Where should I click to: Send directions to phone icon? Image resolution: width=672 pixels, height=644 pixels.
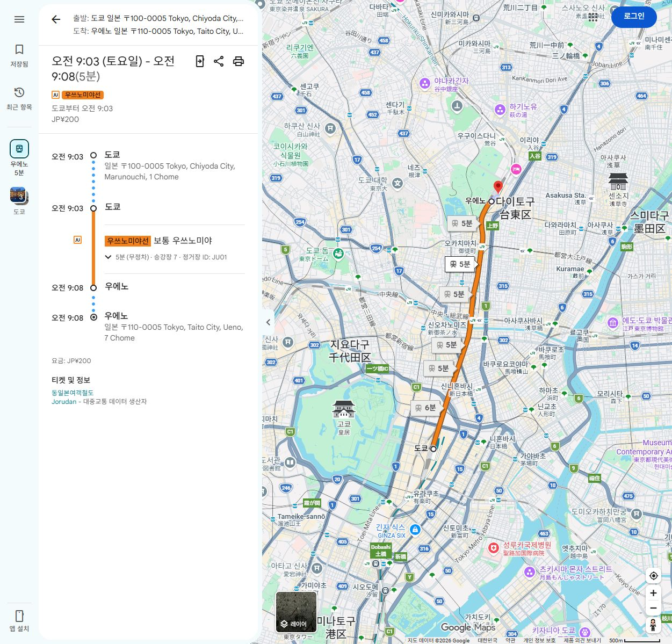pos(199,61)
